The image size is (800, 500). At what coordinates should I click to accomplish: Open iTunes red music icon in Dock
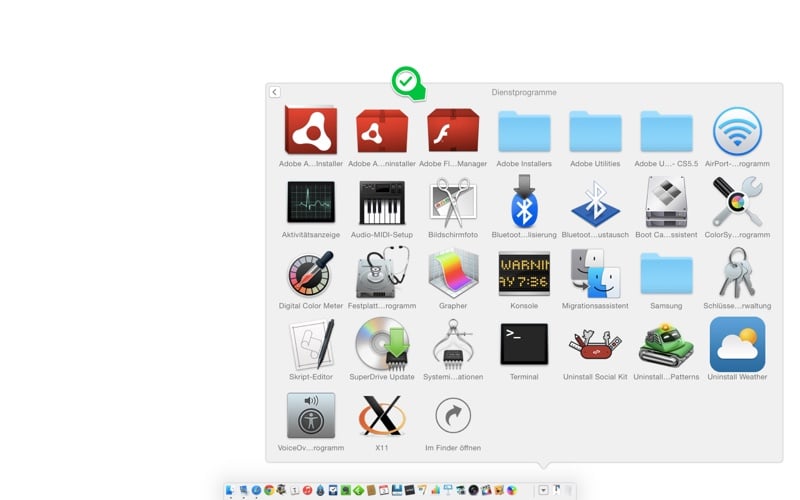tap(307, 490)
